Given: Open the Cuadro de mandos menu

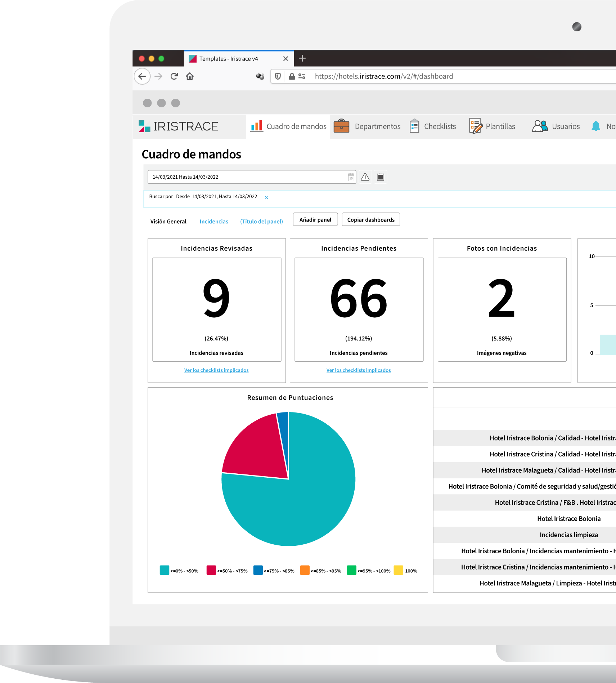Looking at the screenshot, I should pos(288,126).
